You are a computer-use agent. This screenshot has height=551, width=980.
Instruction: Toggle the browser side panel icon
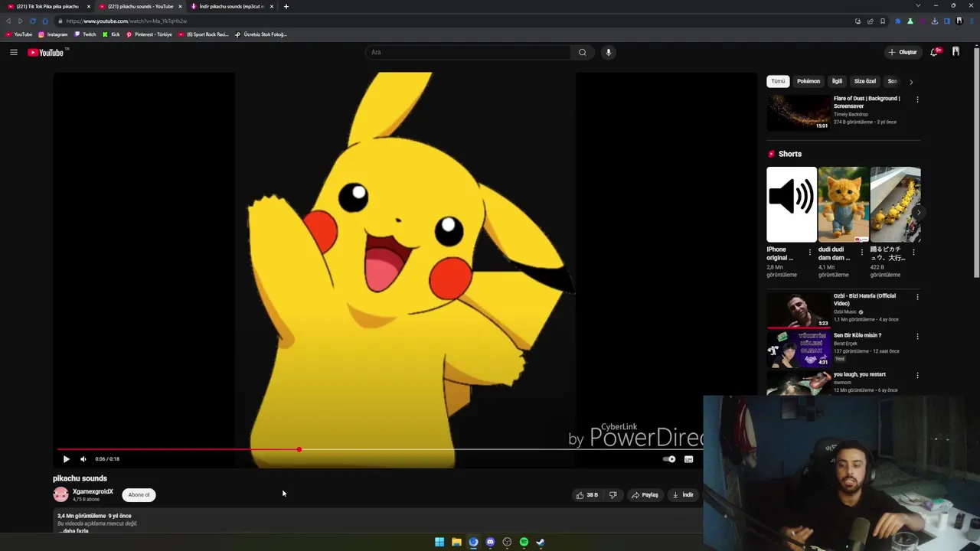(947, 21)
